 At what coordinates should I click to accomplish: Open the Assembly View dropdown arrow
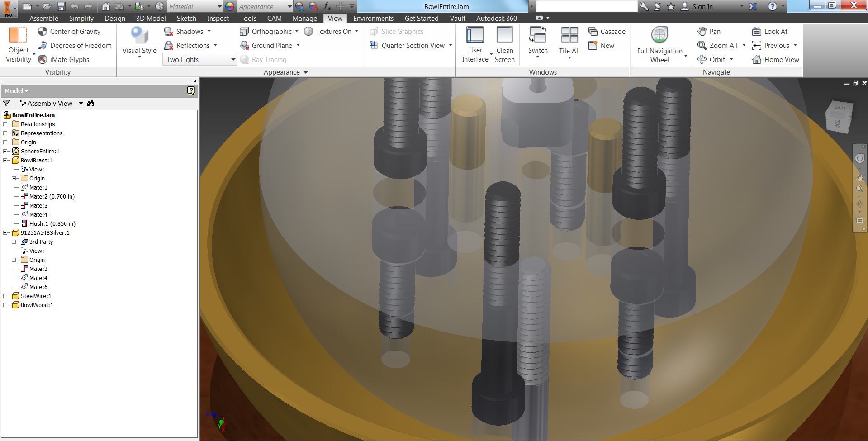[x=81, y=103]
